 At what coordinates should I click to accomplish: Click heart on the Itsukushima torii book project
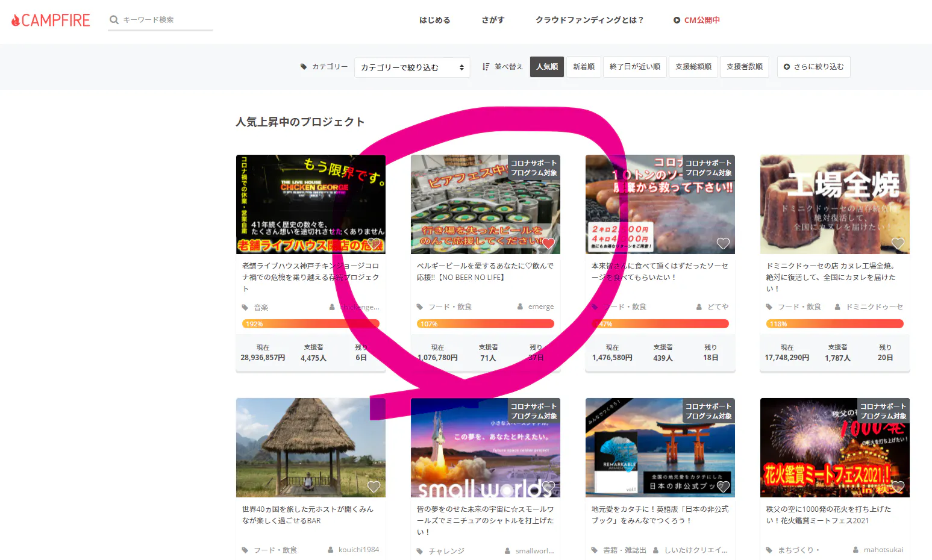click(x=723, y=487)
